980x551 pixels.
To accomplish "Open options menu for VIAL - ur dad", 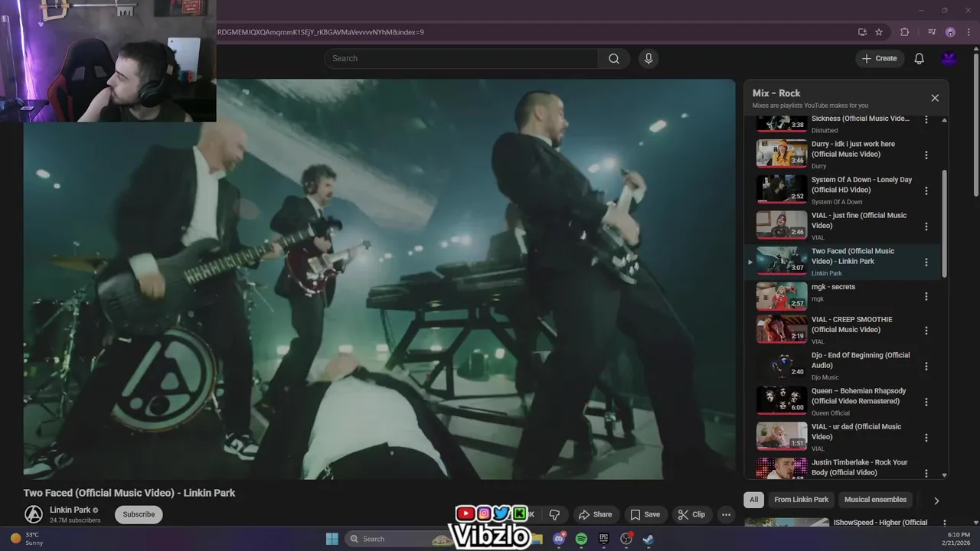I will [926, 438].
